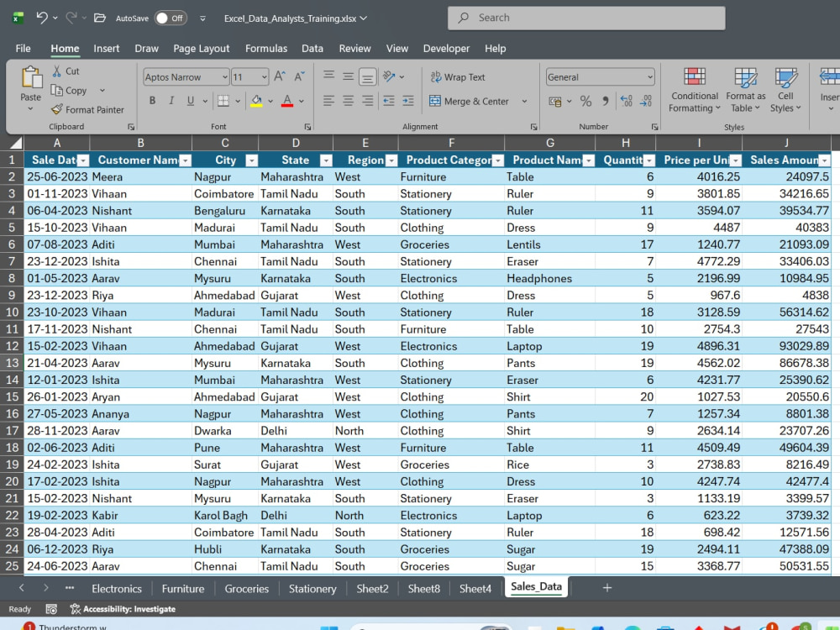The image size is (840, 630).
Task: Switch to the Formulas ribbon tab
Action: 266,48
